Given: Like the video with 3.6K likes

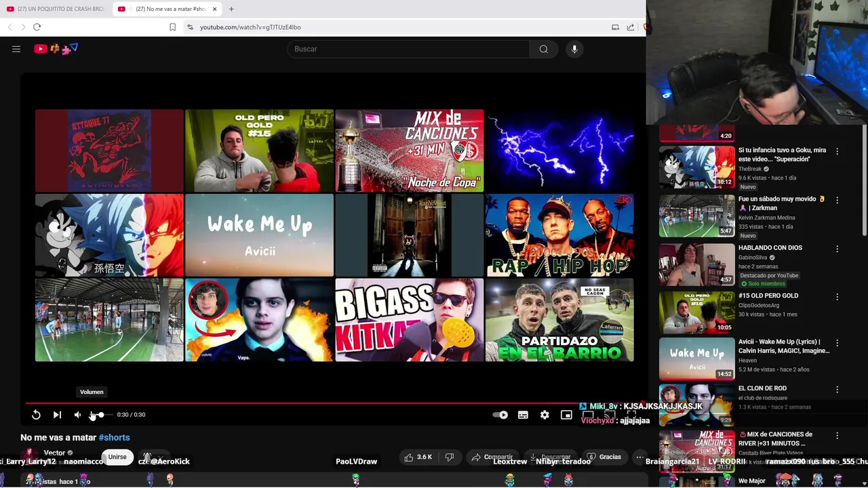Looking at the screenshot, I should pos(418,457).
